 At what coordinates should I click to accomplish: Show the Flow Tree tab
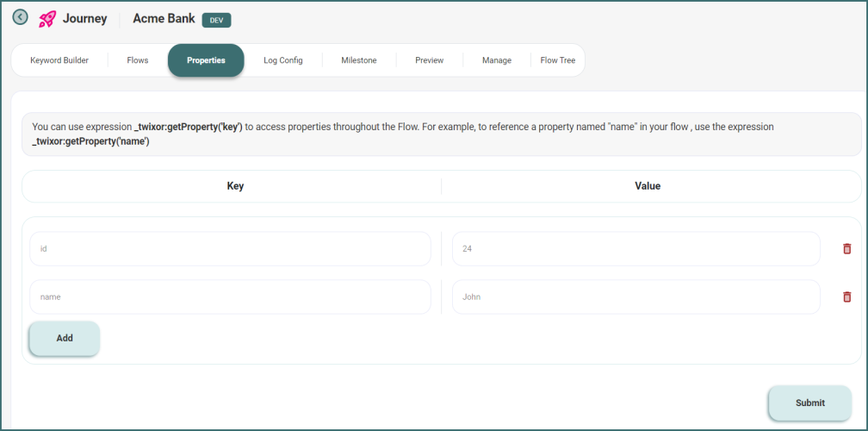(558, 60)
